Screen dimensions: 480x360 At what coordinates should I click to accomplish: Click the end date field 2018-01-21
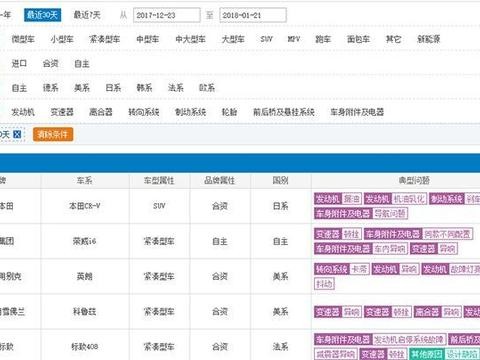[253, 15]
